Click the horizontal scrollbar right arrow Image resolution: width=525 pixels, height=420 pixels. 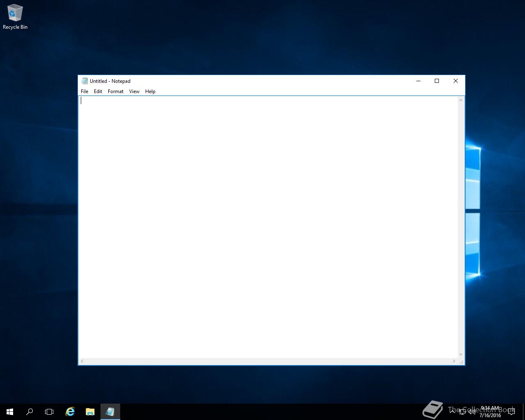coord(454,361)
